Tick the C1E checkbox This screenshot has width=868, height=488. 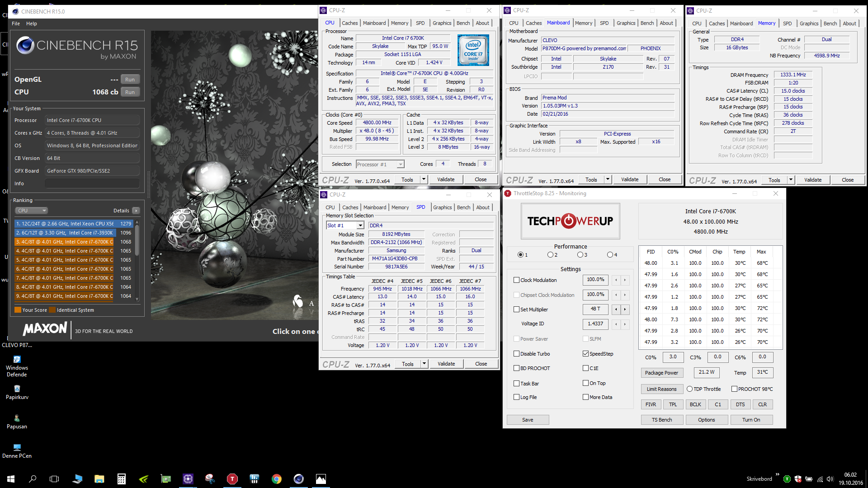(585, 368)
